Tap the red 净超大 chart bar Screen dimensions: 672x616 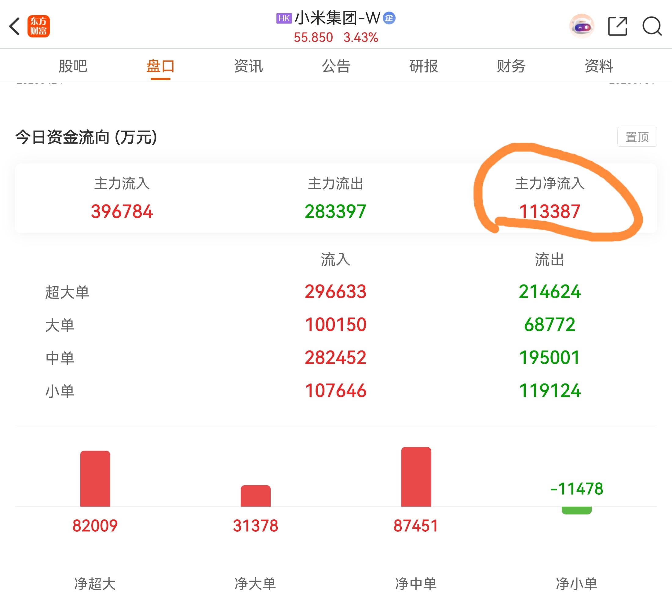pos(95,479)
